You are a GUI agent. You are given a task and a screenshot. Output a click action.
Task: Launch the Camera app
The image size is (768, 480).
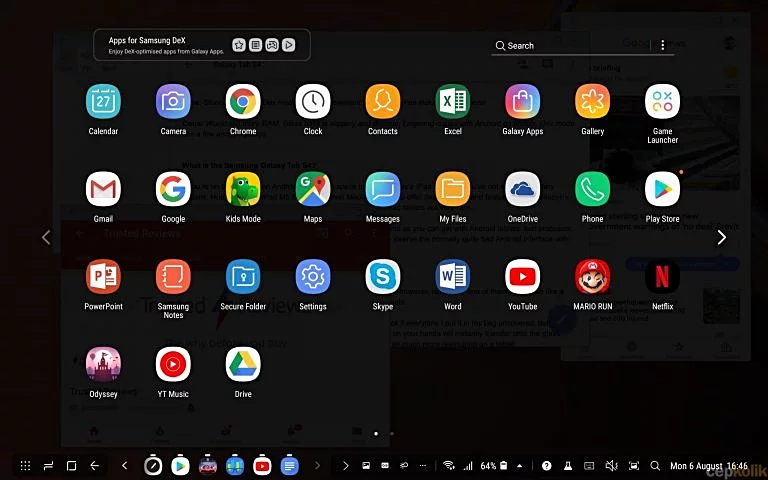tap(173, 102)
